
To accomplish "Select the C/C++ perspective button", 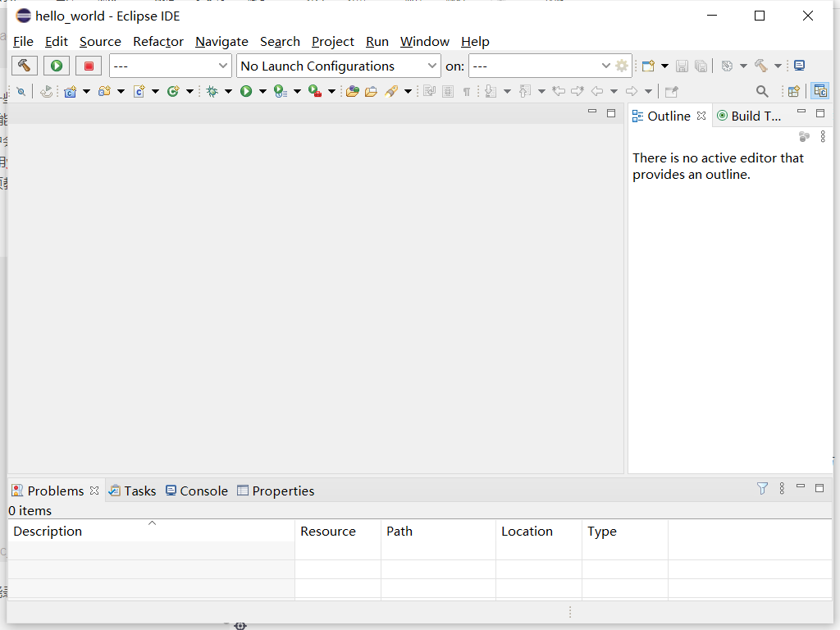I will click(x=820, y=91).
